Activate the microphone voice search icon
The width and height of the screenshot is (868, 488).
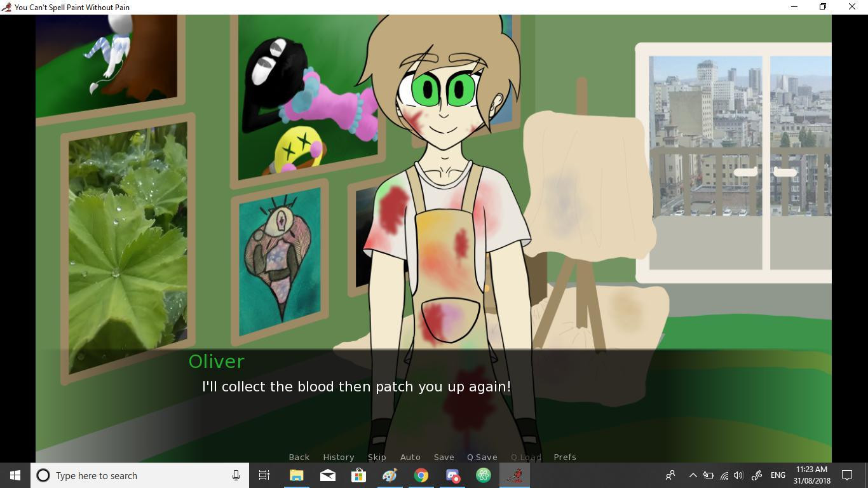(x=236, y=475)
